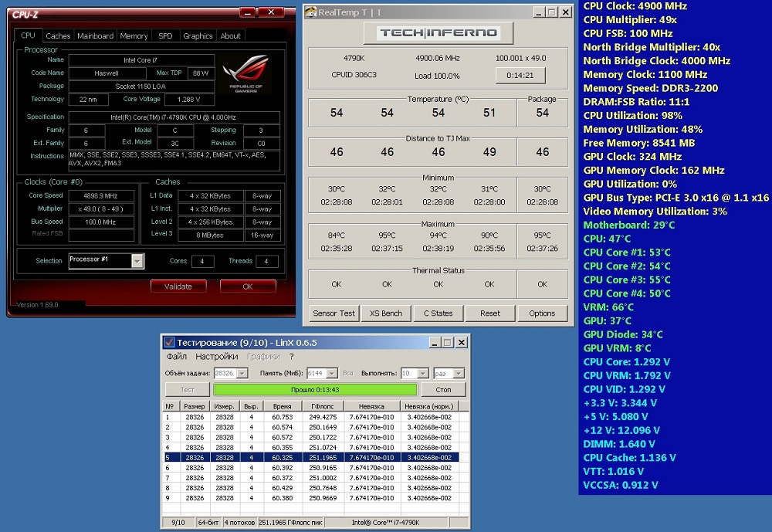The image size is (772, 532).
Task: Click the green Прошло 0:13:43 progress bar
Action: coord(315,390)
